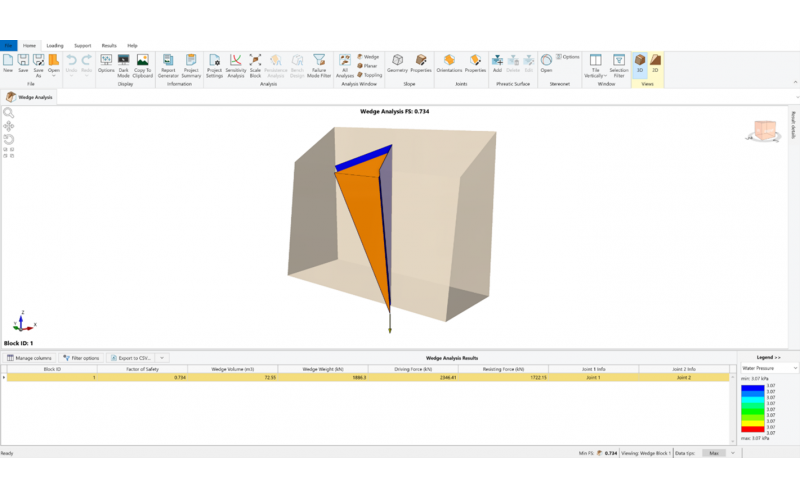Switch to the 2D view
The height and width of the screenshot is (500, 800).
coord(655,64)
